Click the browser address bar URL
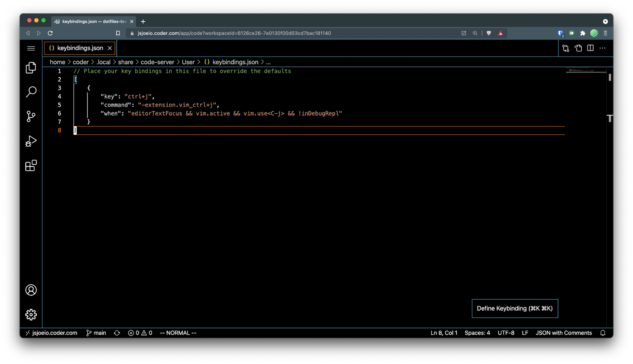This screenshot has width=633, height=364. pyautogui.click(x=234, y=33)
